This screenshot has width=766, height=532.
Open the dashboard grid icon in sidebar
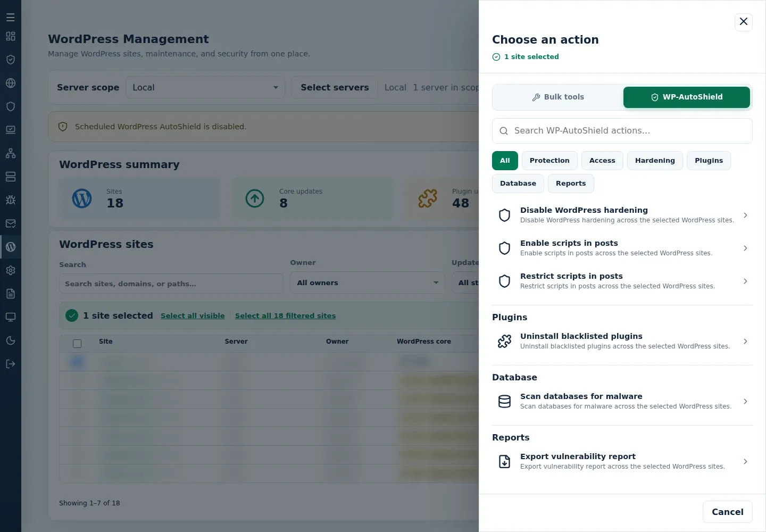[11, 36]
